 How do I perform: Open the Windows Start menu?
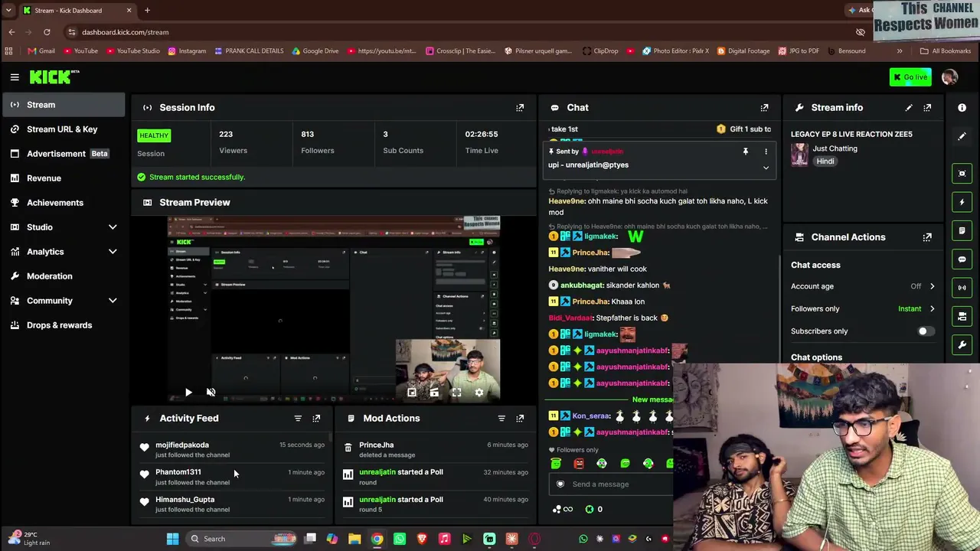tap(172, 539)
